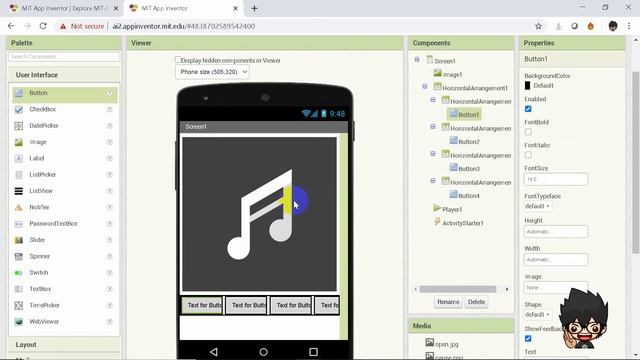Open the browser three-dot menu

pos(629,26)
